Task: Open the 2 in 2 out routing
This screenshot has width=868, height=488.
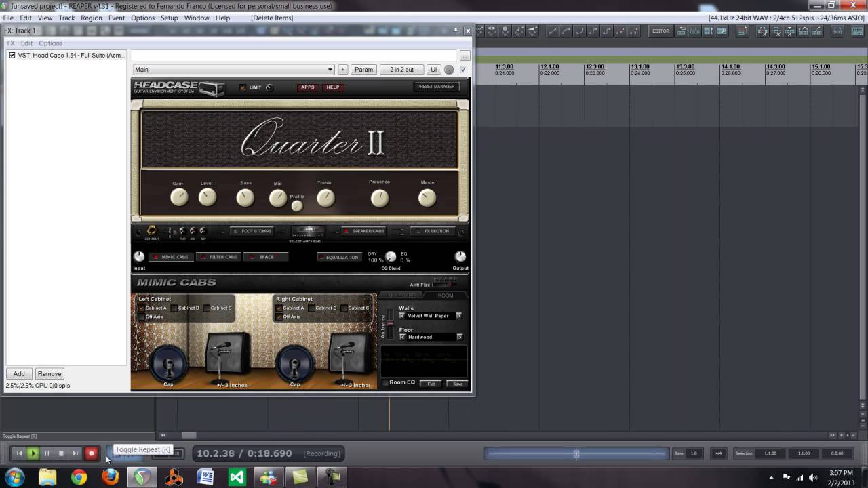Action: (x=401, y=70)
